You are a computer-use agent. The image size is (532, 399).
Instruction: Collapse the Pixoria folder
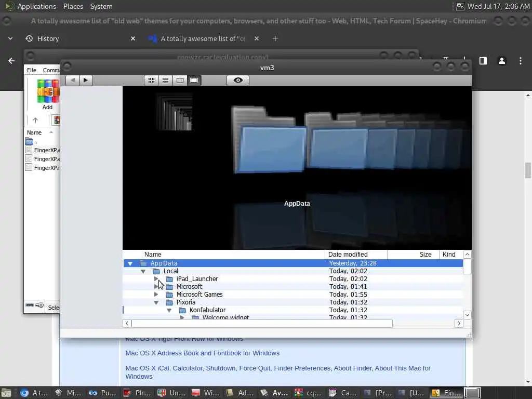tap(156, 302)
